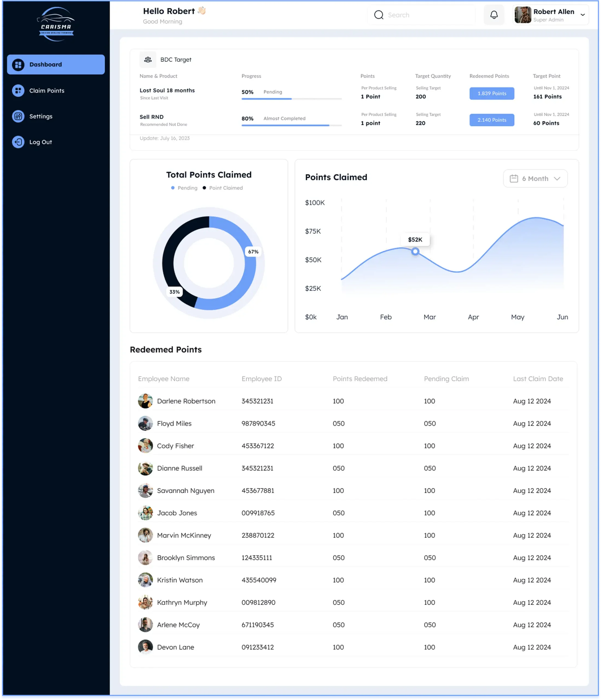The image size is (601, 700).
Task: Open notifications with the bell icon
Action: point(494,15)
